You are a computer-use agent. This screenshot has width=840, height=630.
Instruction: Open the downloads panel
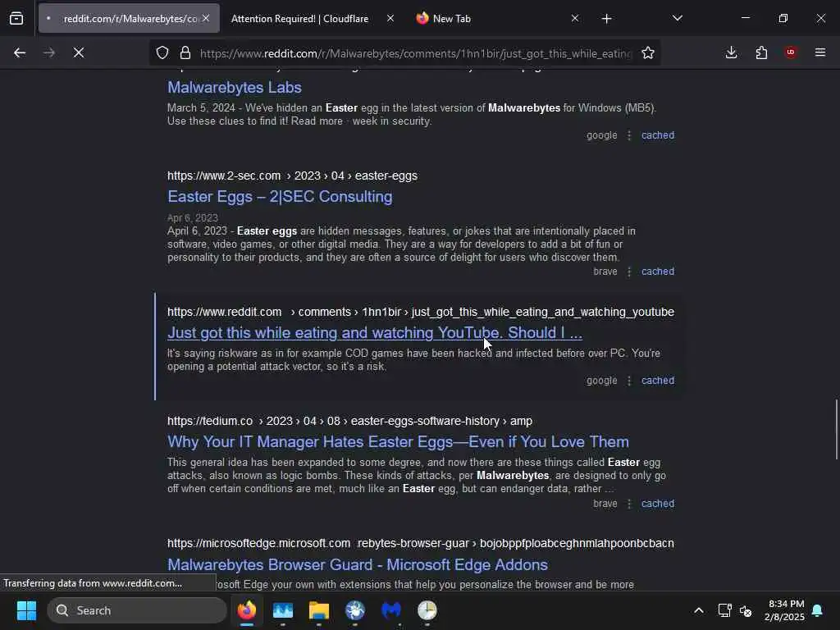point(731,52)
